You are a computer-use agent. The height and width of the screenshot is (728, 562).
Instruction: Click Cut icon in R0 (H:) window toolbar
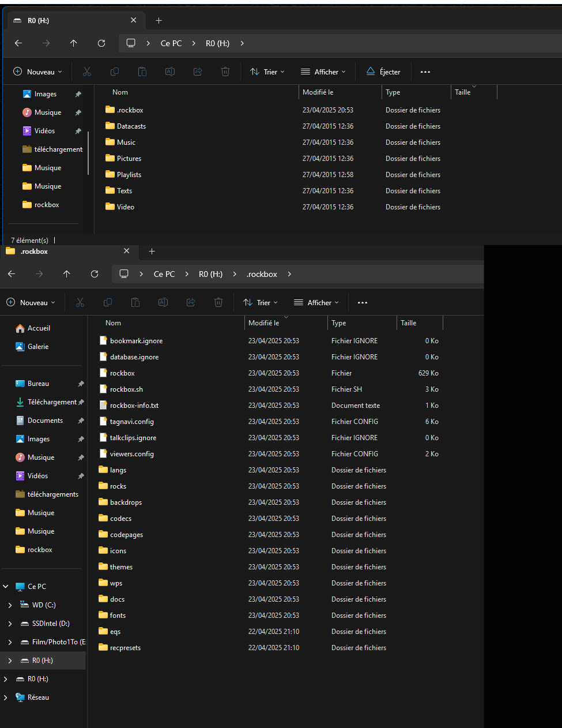coord(87,72)
